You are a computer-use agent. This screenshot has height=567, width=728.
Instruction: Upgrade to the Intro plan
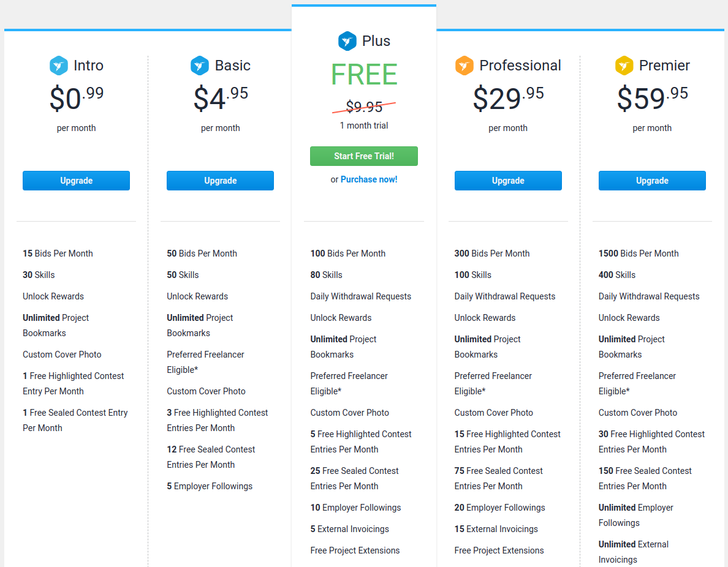(x=76, y=181)
